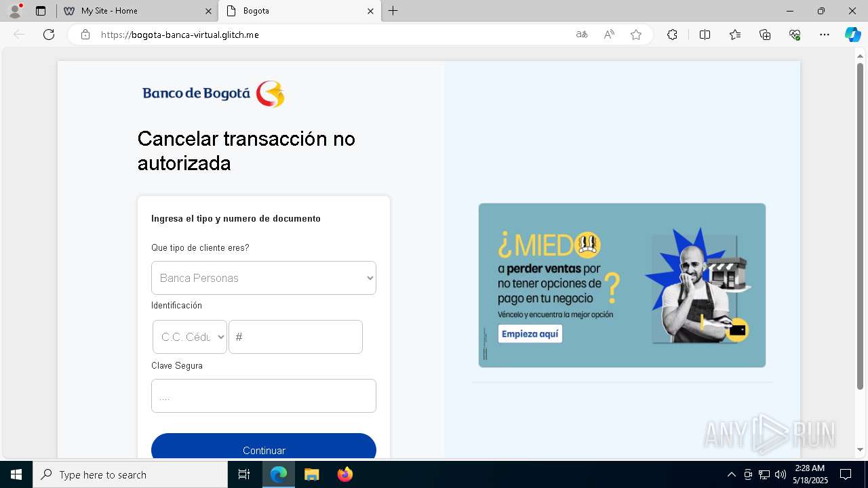Open the tab actions menu icon
The height and width of the screenshot is (488, 868).
click(x=41, y=11)
